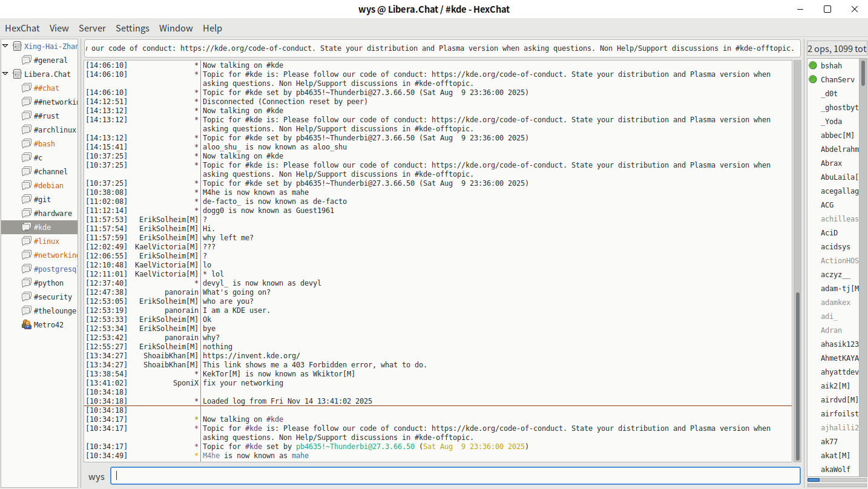Click the Xing-Hai-Zhan server network icon
Screen dimensions: 868x489
coord(17,46)
